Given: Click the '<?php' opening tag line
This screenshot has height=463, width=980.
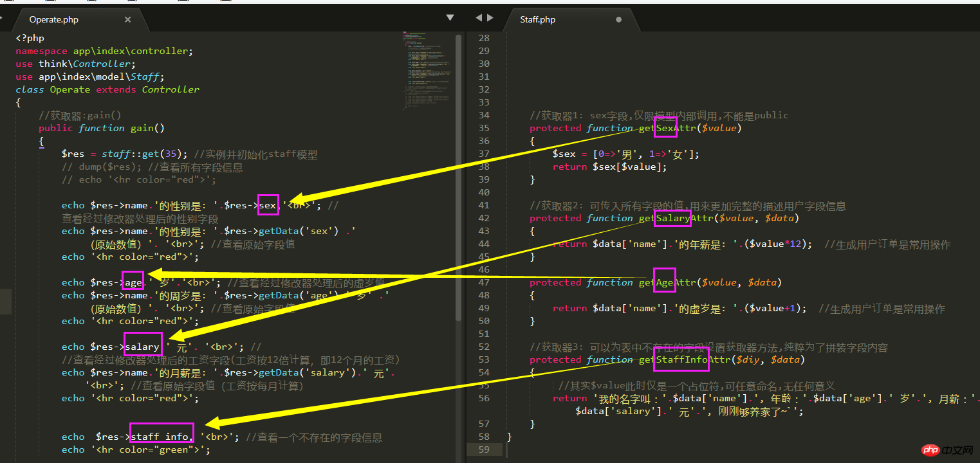Looking at the screenshot, I should pyautogui.click(x=30, y=38).
